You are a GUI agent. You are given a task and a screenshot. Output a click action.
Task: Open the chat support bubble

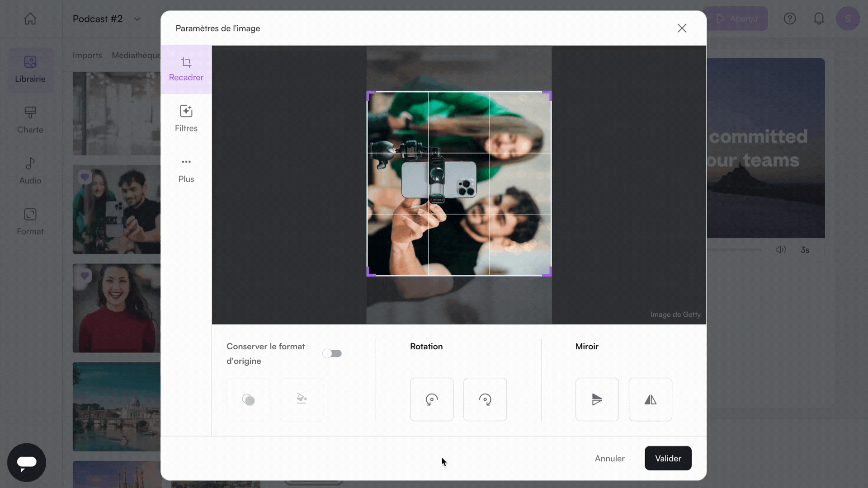click(x=27, y=462)
